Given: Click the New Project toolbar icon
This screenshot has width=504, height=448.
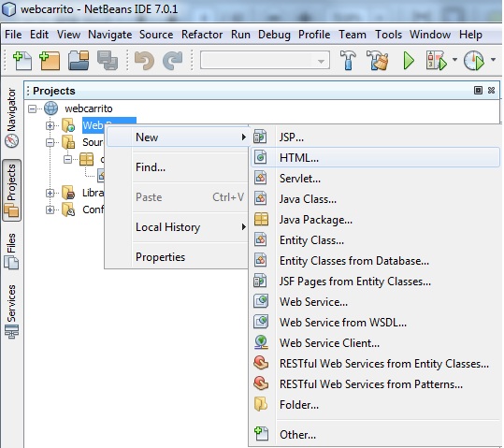Looking at the screenshot, I should pyautogui.click(x=50, y=61).
